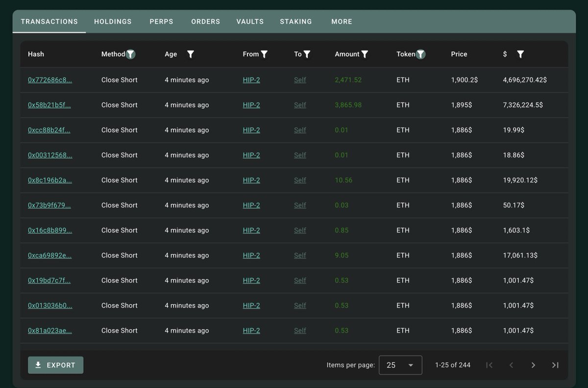This screenshot has height=388, width=588.
Task: Open the From column filter
Action: click(264, 54)
